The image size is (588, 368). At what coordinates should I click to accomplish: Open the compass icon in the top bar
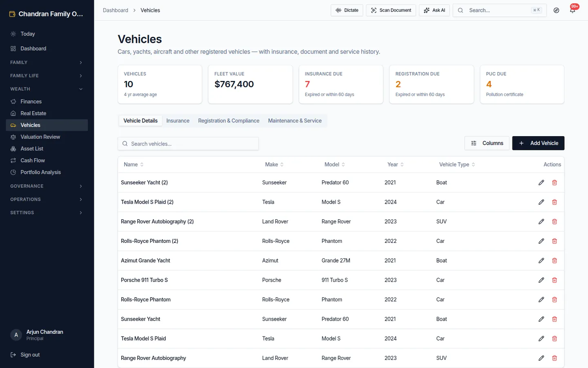[x=556, y=10]
